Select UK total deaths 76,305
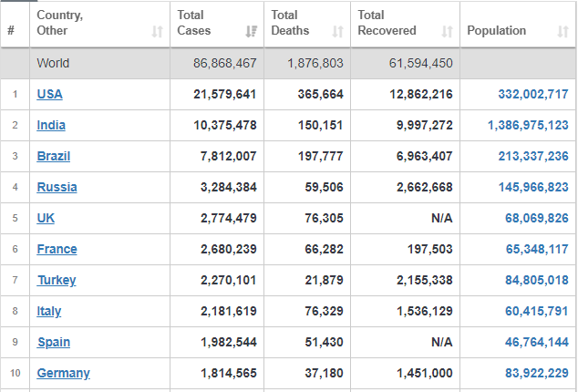The width and height of the screenshot is (578, 392). click(324, 218)
